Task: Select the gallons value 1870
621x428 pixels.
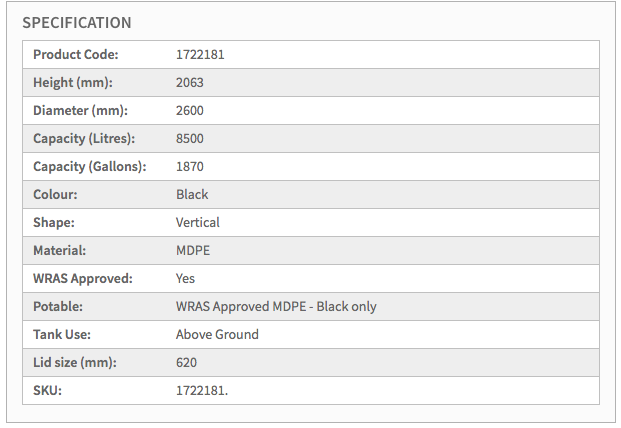Action: pyautogui.click(x=190, y=167)
